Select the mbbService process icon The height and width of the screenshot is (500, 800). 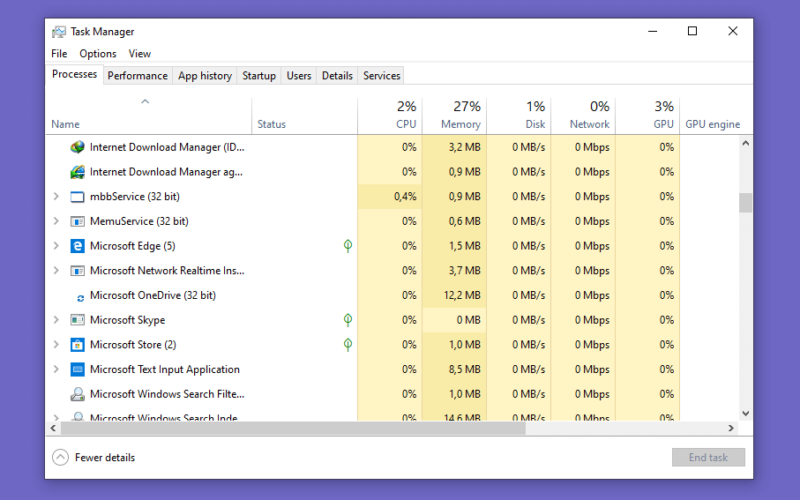(77, 197)
